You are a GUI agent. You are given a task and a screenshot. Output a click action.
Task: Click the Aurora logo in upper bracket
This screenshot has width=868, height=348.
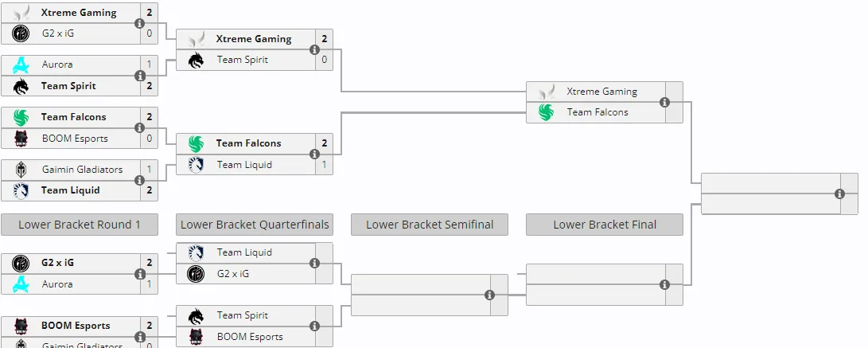(x=21, y=65)
